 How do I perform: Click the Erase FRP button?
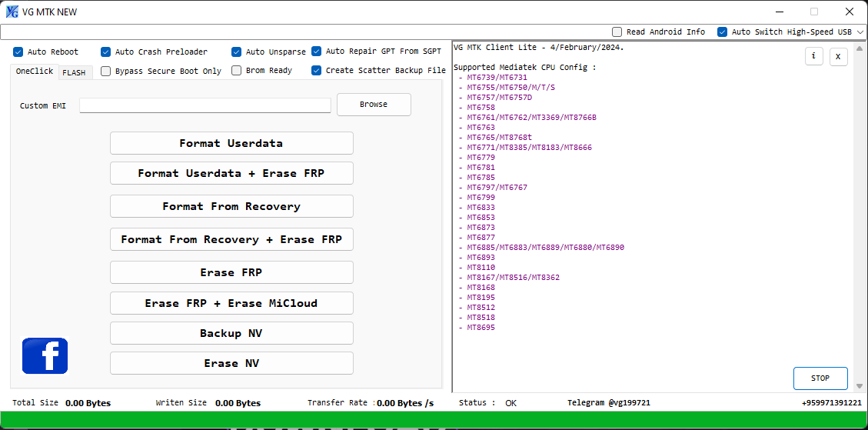point(231,272)
